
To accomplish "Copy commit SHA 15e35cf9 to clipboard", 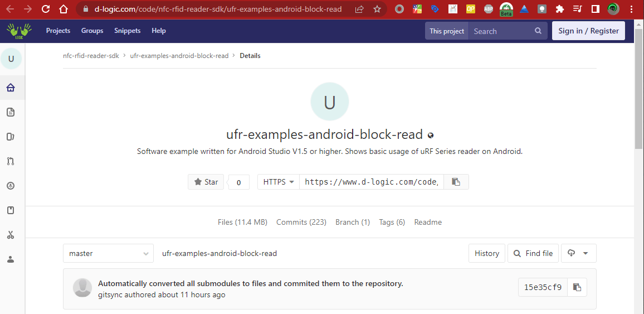I will [577, 287].
